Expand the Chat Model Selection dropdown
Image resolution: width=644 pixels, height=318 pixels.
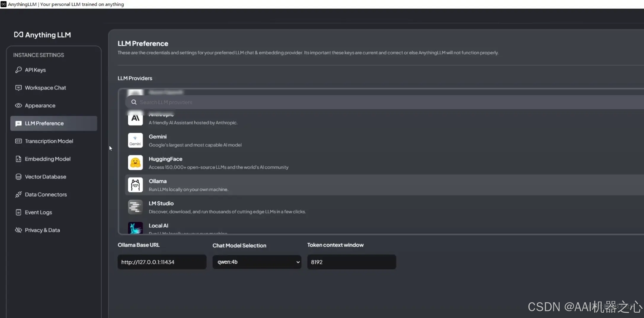(x=257, y=262)
